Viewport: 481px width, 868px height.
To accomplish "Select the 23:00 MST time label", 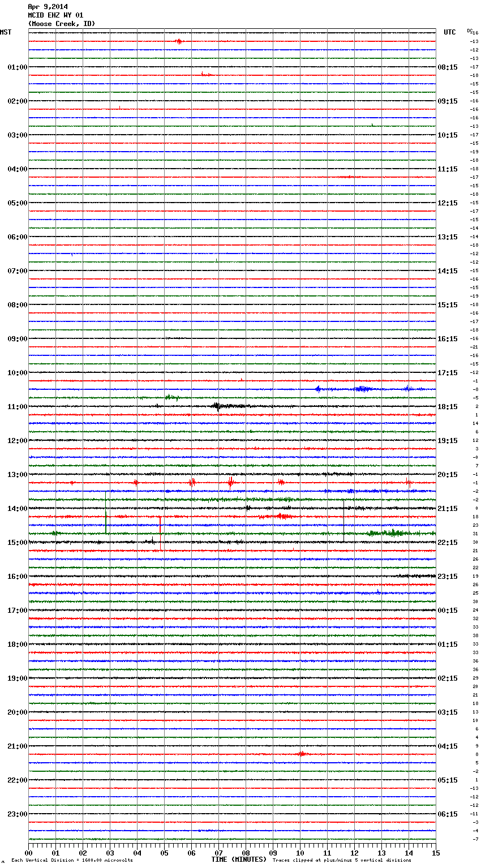I will pos(18,814).
